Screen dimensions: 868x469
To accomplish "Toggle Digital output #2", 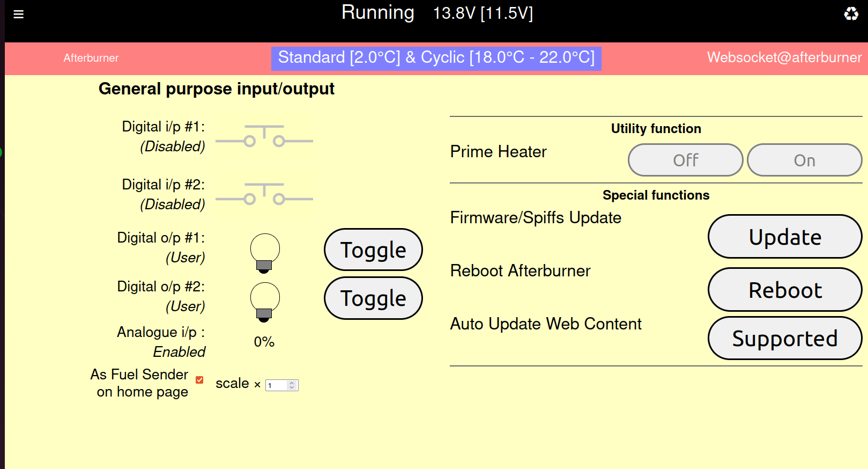I will [373, 298].
